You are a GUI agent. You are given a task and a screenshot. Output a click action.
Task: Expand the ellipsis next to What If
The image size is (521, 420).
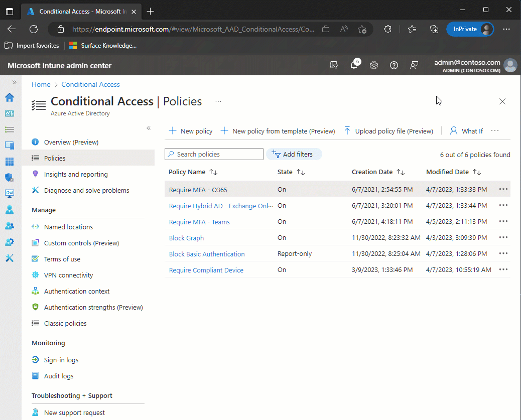pyautogui.click(x=495, y=130)
